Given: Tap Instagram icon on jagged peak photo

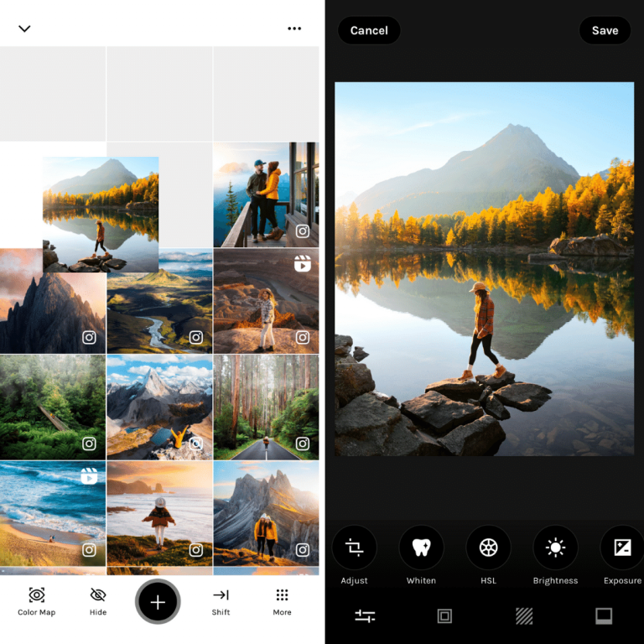Looking at the screenshot, I should click(x=89, y=338).
